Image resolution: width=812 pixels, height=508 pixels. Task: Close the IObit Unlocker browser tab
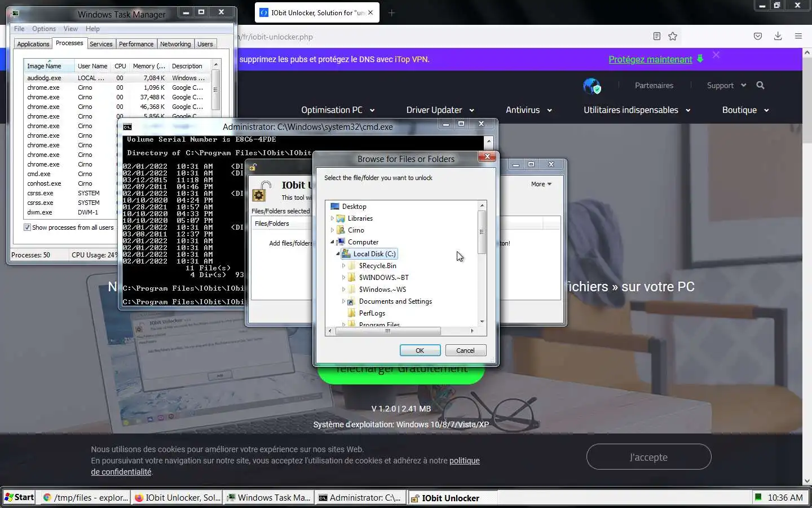(370, 12)
